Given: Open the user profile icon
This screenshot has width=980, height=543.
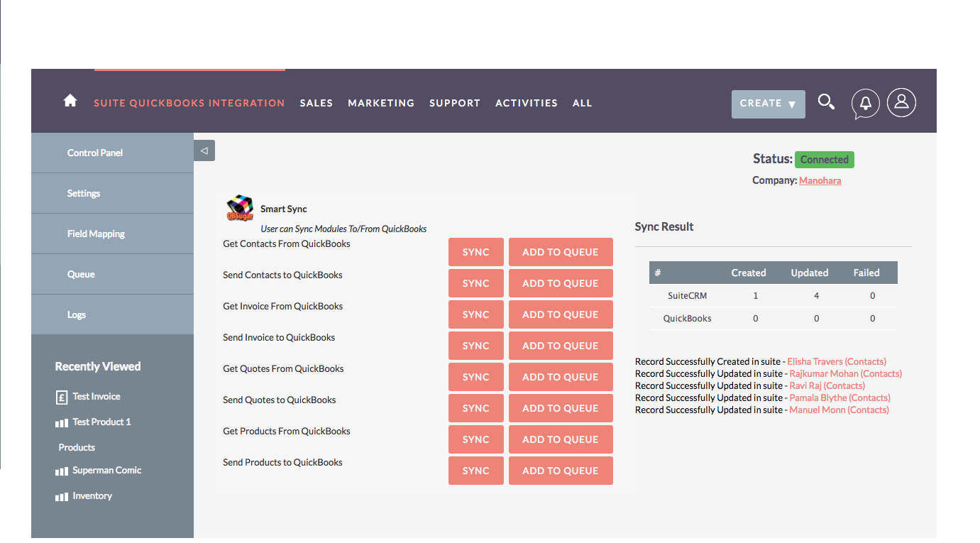Looking at the screenshot, I should (901, 103).
